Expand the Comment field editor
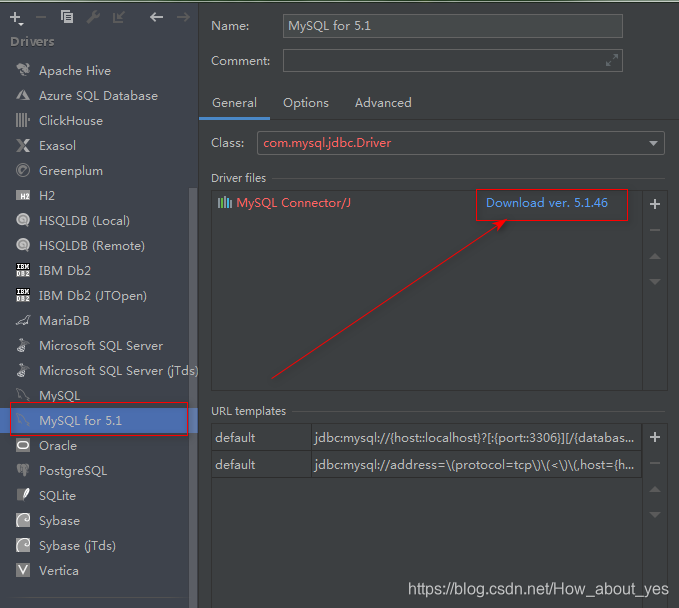Image resolution: width=679 pixels, height=608 pixels. (x=611, y=61)
